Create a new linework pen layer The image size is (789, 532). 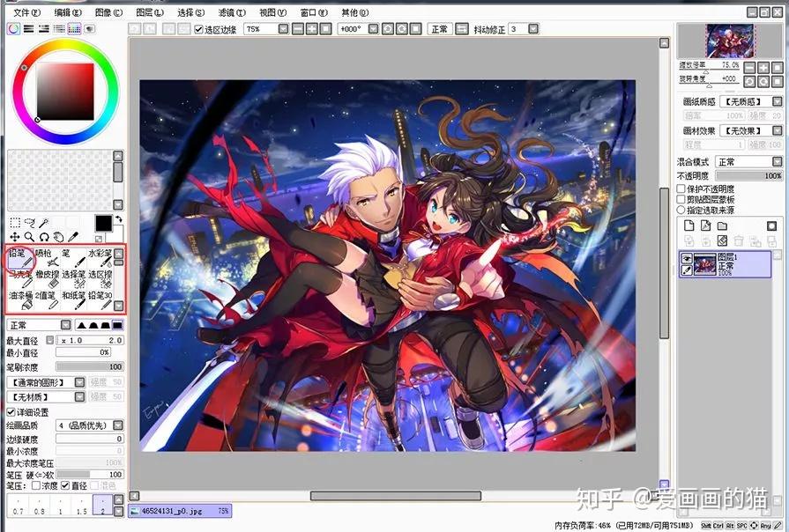[x=705, y=226]
